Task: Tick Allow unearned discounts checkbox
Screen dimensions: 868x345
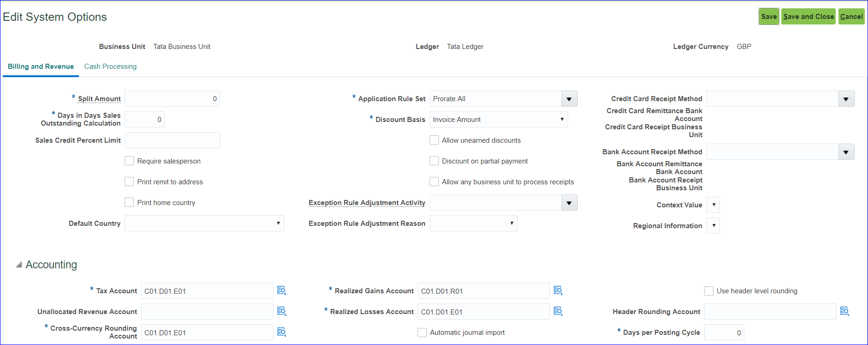Action: 434,140
